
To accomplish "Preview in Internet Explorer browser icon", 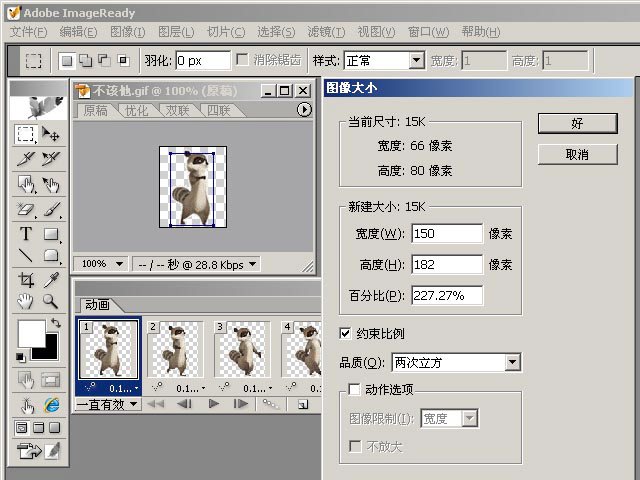I will click(x=51, y=405).
